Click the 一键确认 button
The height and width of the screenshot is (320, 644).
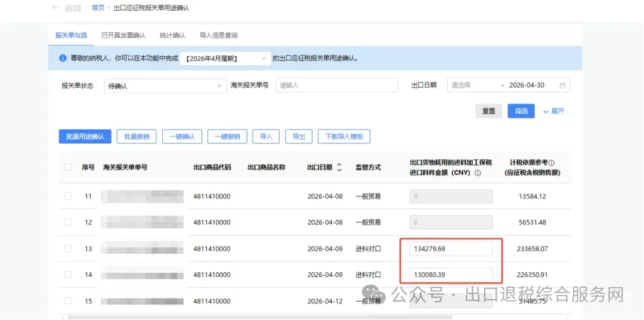tap(182, 137)
